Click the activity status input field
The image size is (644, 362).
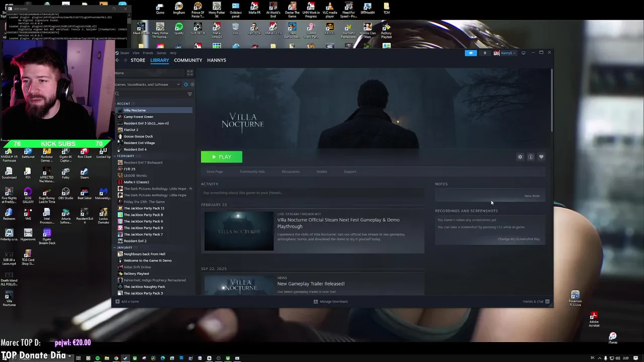pos(312,193)
